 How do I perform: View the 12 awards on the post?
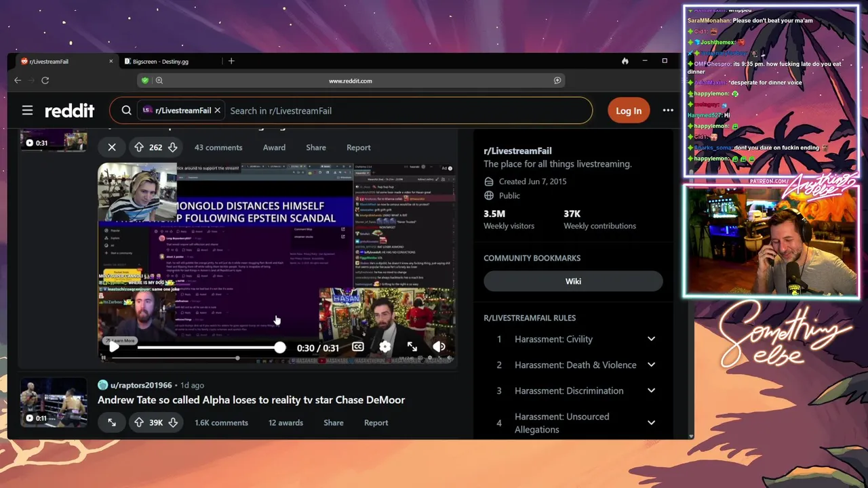[x=285, y=422]
